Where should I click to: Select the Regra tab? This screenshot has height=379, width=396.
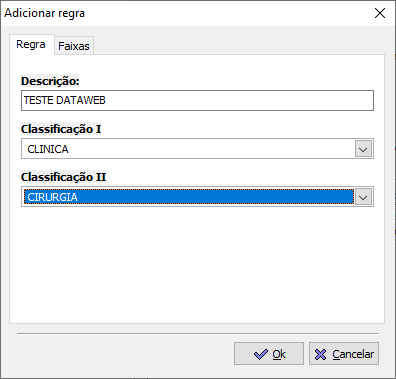point(31,44)
